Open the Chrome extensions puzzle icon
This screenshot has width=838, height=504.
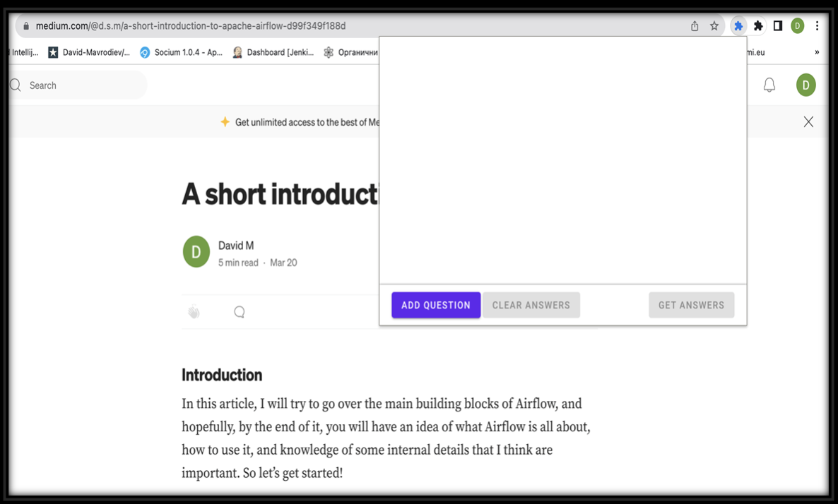pos(758,25)
